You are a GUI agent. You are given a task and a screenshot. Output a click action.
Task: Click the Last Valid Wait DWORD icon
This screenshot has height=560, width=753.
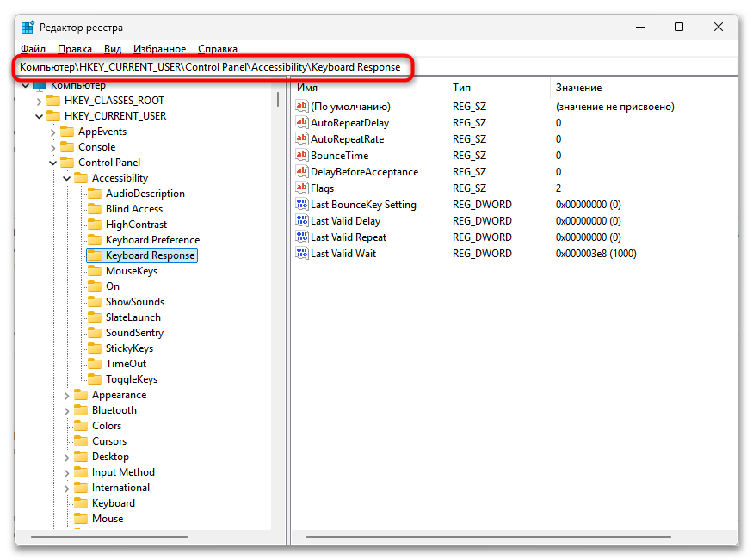tap(301, 253)
